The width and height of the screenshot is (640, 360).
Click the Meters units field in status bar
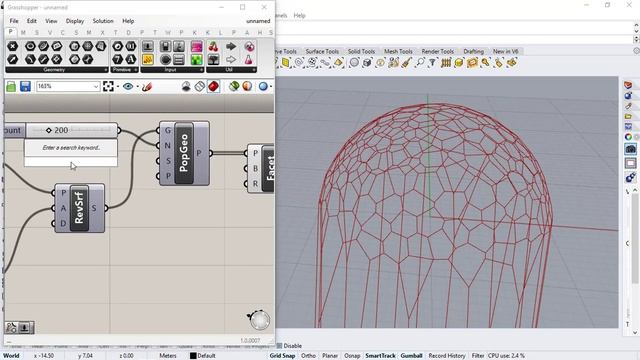[168, 356]
